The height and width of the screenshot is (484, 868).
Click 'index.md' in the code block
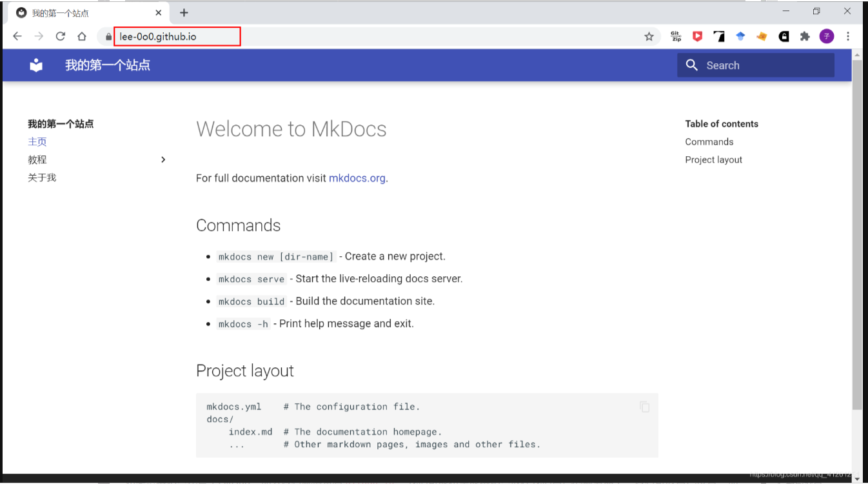coord(250,432)
